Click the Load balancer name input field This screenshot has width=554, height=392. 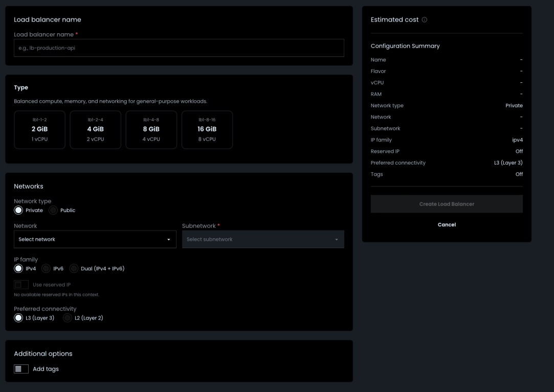click(179, 48)
